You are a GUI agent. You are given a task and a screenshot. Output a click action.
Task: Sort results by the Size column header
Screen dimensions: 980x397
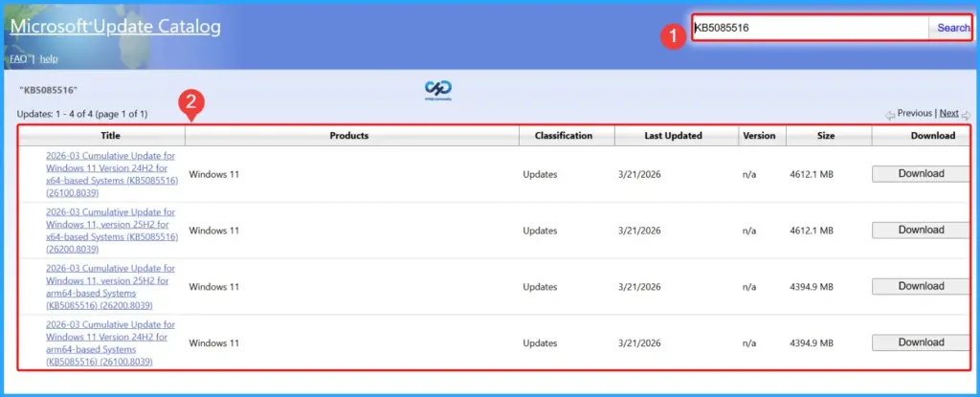click(x=825, y=136)
